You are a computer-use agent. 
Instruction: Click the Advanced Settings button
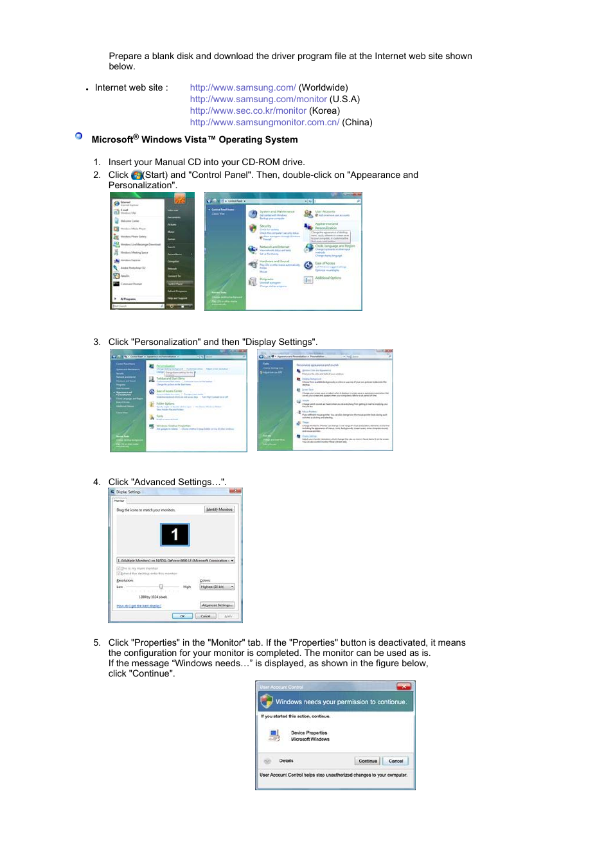[217, 605]
